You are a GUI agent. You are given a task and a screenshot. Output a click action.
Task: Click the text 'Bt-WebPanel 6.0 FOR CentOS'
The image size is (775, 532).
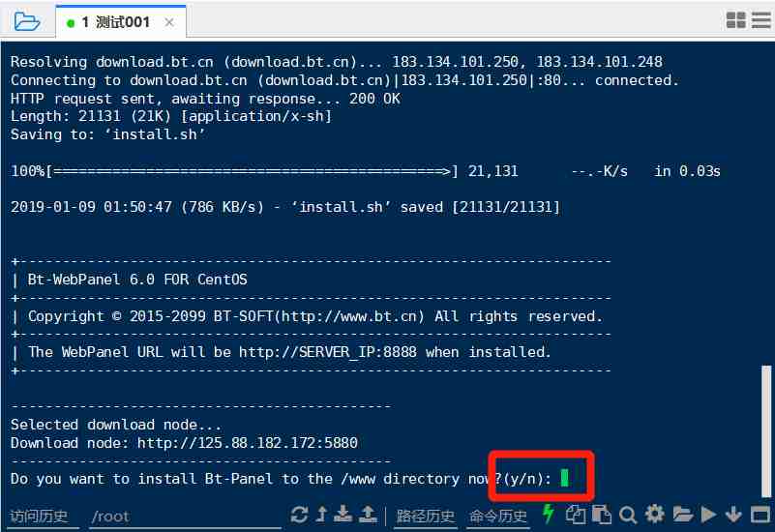[x=137, y=280]
